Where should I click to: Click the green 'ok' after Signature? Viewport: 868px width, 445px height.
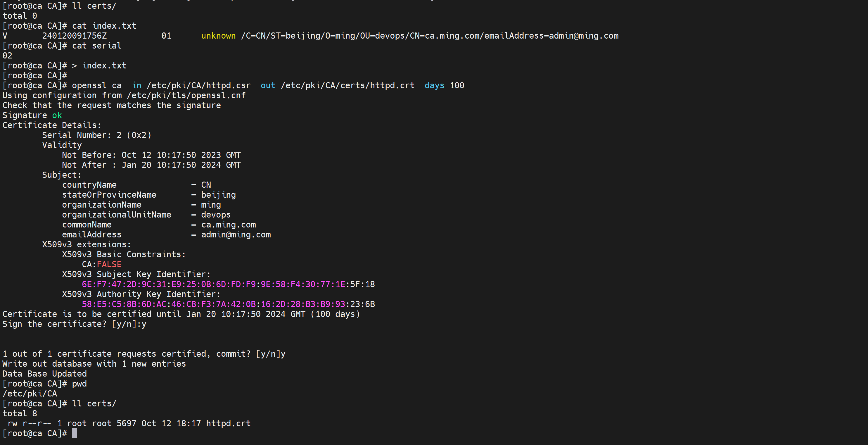(57, 115)
